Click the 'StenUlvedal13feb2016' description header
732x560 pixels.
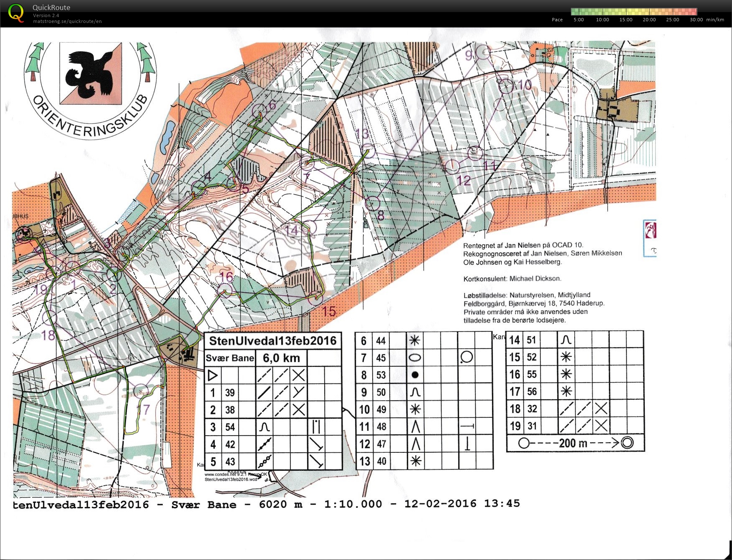[x=273, y=341]
